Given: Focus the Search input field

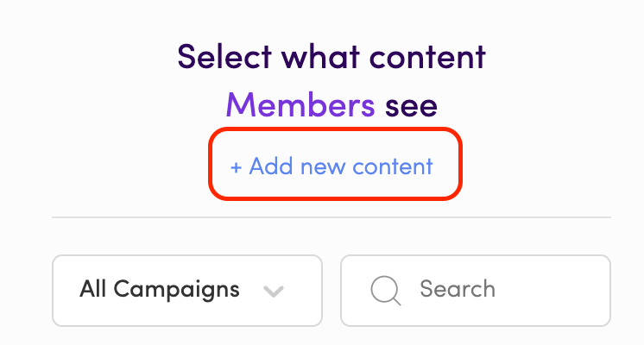Looking at the screenshot, I should click(x=476, y=291).
